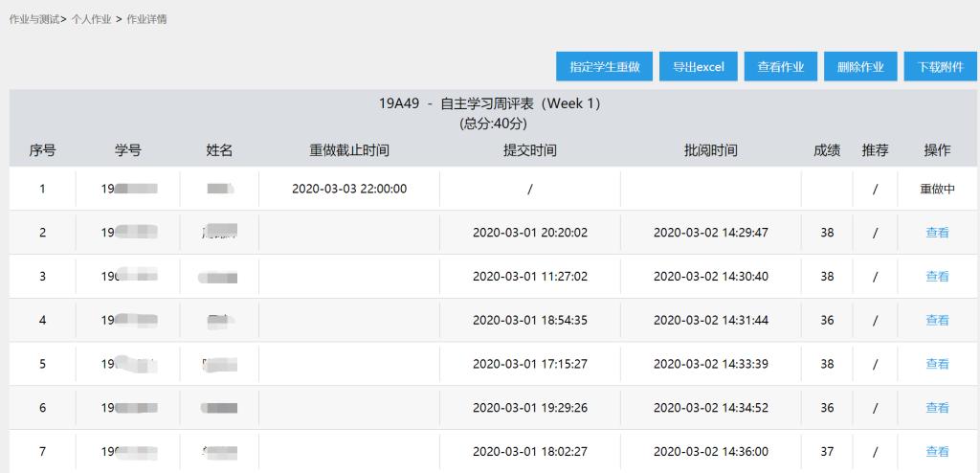Image resolution: width=980 pixels, height=473 pixels.
Task: Open 查看 link for row 4
Action: [x=937, y=321]
